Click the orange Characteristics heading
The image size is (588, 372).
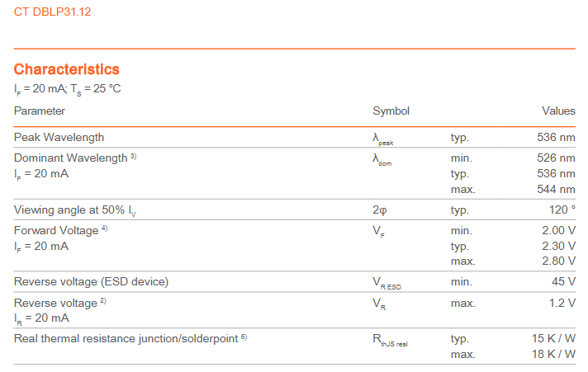point(67,69)
